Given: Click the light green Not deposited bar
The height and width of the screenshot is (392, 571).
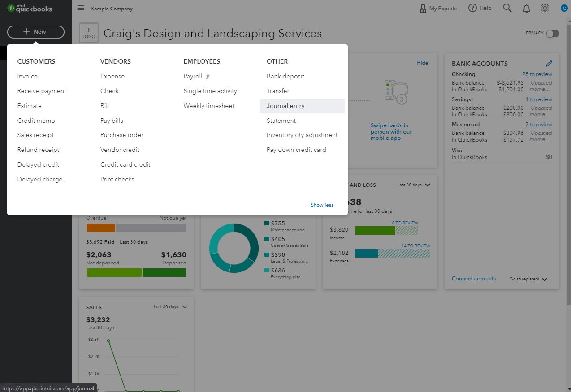Looking at the screenshot, I should click(114, 272).
